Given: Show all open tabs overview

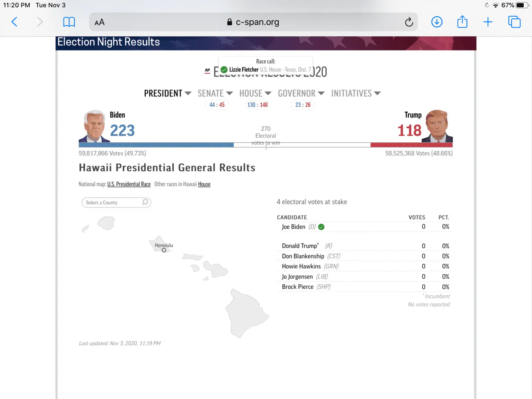Looking at the screenshot, I should click(514, 22).
